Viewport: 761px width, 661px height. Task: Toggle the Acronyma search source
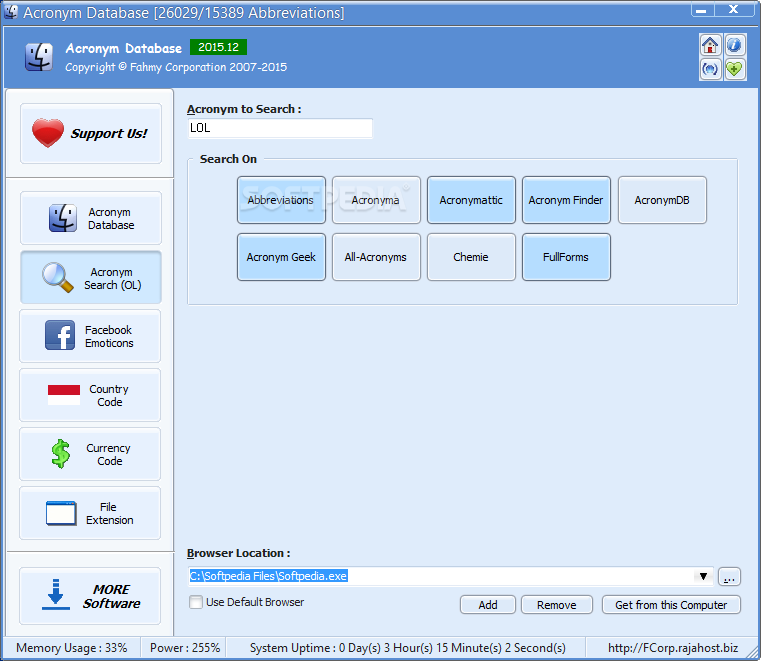pos(376,200)
